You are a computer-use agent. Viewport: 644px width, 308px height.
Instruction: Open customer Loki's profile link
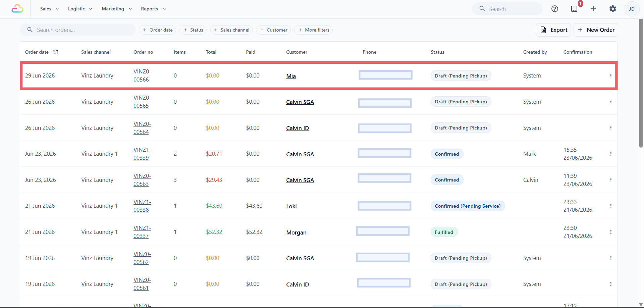coord(291,206)
